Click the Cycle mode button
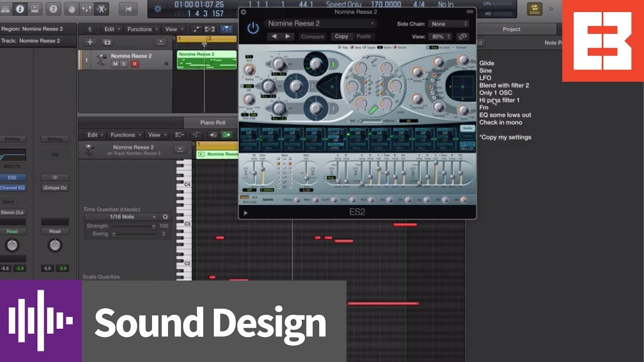This screenshot has width=644, height=362. click(534, 9)
